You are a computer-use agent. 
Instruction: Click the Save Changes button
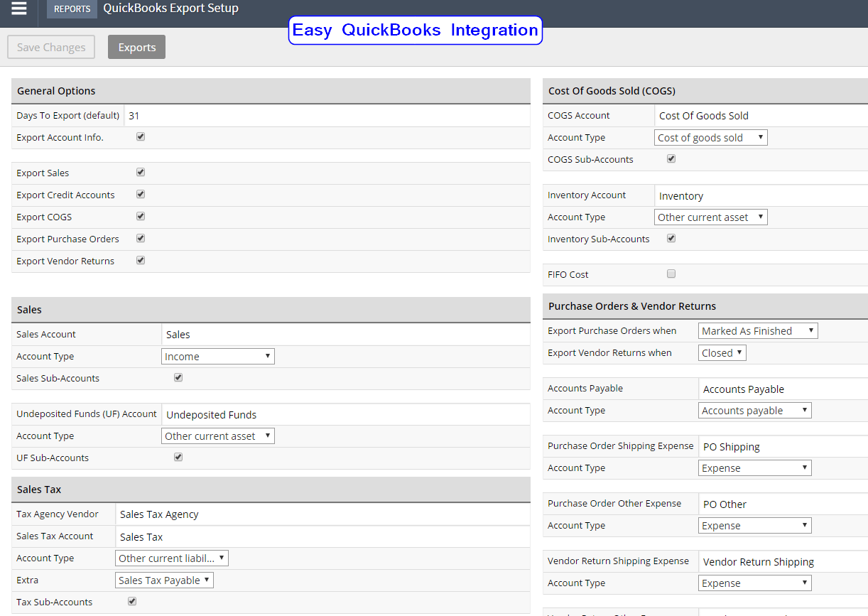click(51, 47)
